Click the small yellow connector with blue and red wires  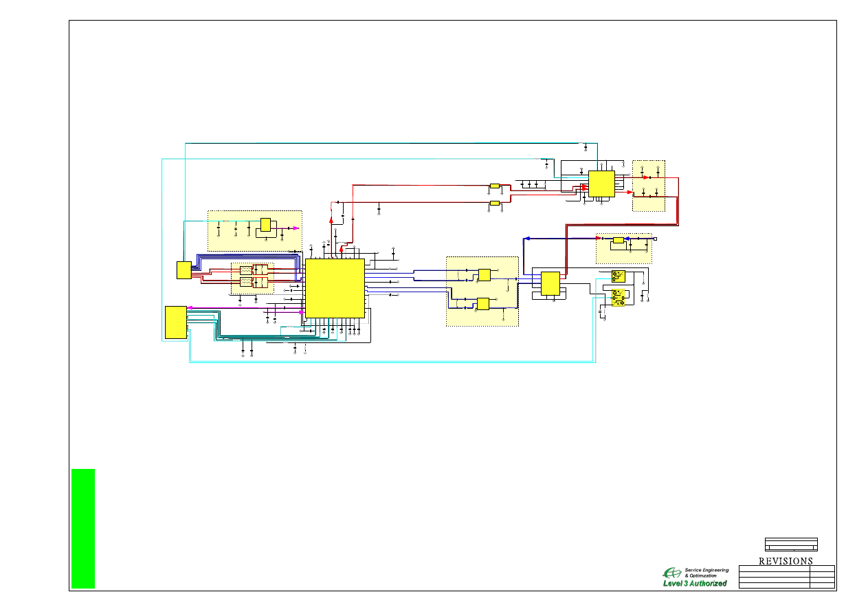coord(183,270)
